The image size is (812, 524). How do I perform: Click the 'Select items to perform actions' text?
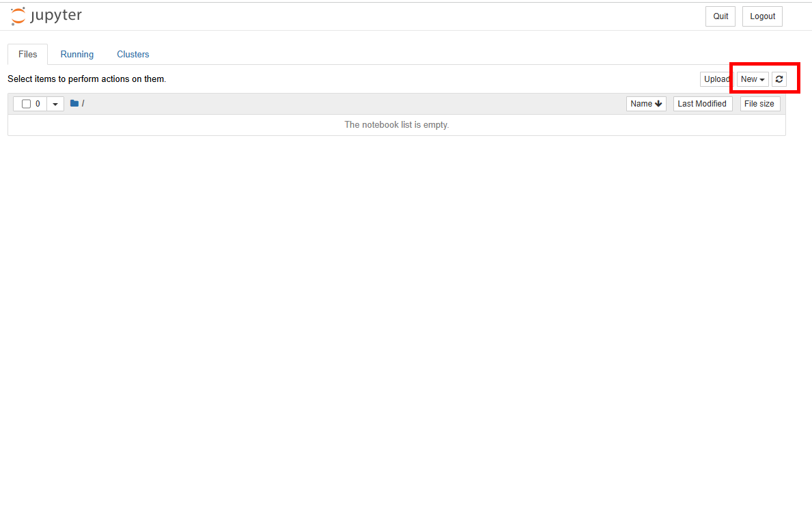87,79
